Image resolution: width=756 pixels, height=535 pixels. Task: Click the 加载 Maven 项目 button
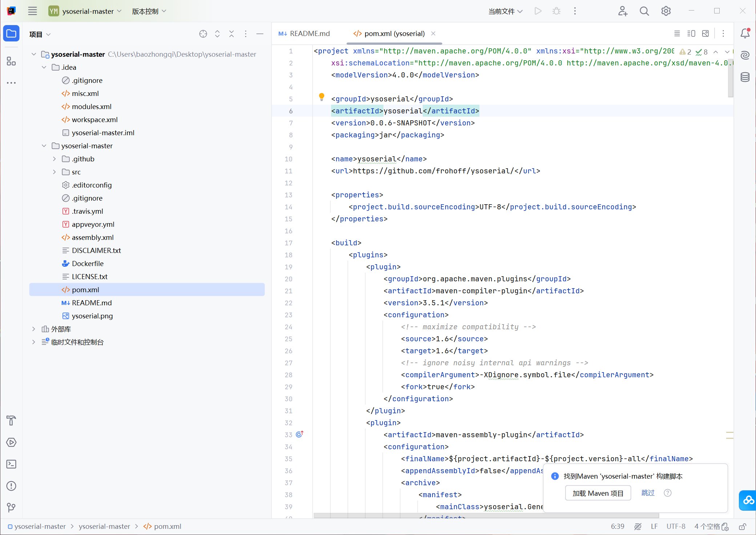click(598, 493)
